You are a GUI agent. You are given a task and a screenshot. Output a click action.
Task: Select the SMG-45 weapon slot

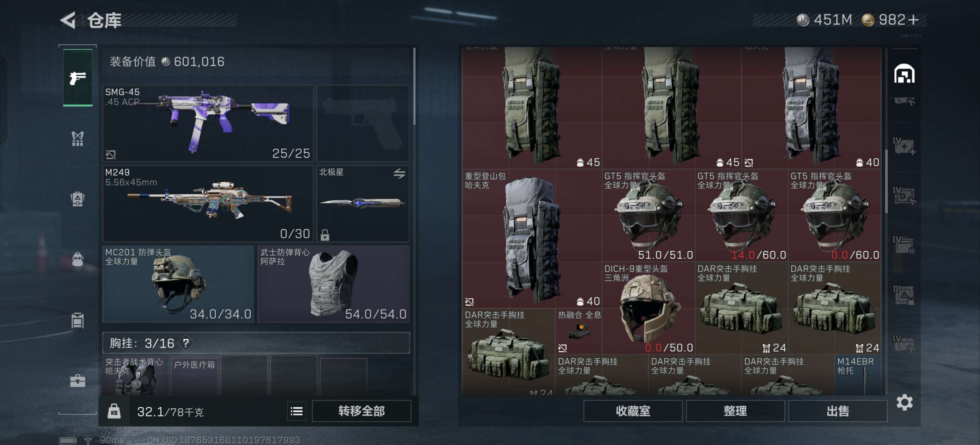pos(208,123)
